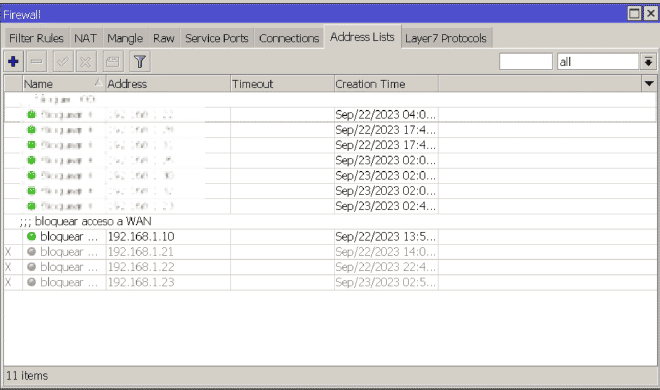Image resolution: width=660 pixels, height=390 pixels.
Task: Click the green icon for 192.168.1.10
Action: tap(32, 236)
